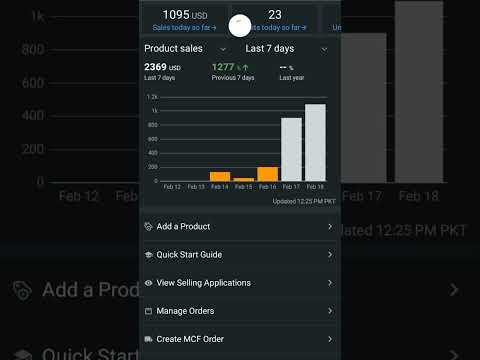Viewport: 480px width, 360px height.
Task: Select the orange Feb 16 bar
Action: tap(268, 174)
